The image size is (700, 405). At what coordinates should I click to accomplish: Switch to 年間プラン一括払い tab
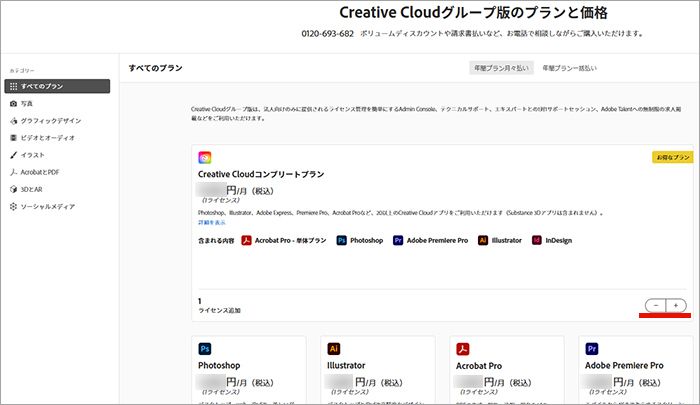coord(570,68)
